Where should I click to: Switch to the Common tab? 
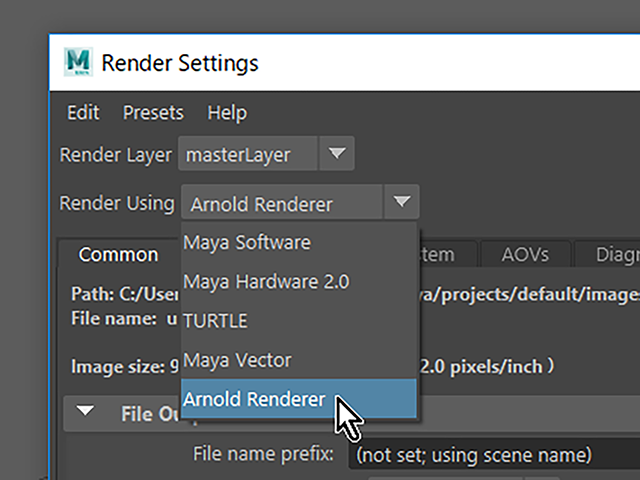coord(119,255)
